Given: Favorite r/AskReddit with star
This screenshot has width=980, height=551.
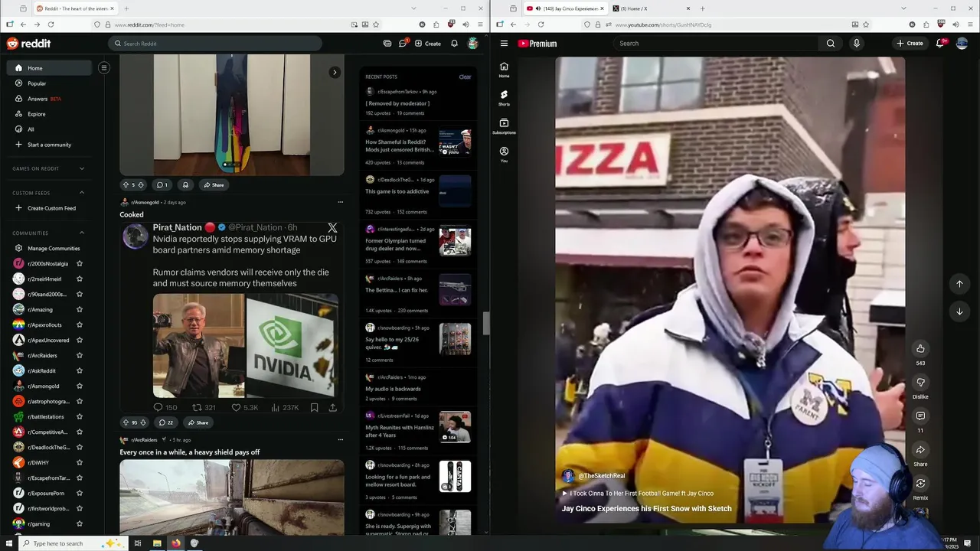Looking at the screenshot, I should pos(79,370).
